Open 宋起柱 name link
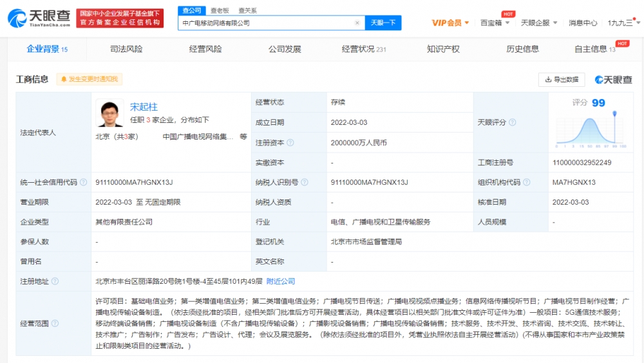 pyautogui.click(x=144, y=107)
